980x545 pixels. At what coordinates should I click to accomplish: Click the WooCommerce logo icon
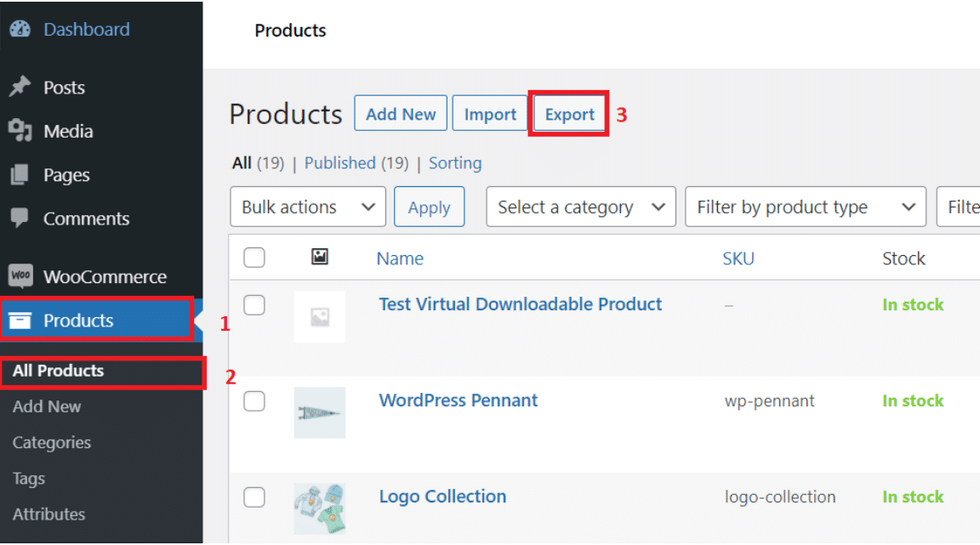[x=20, y=276]
